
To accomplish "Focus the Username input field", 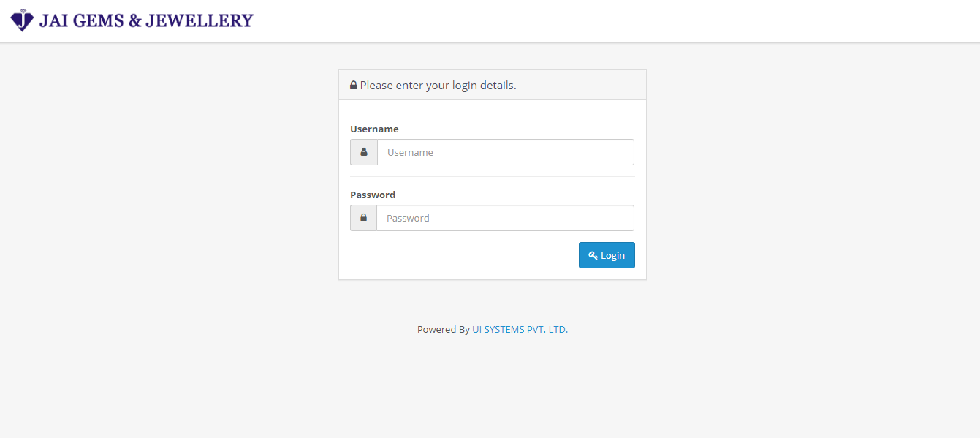I will [505, 152].
